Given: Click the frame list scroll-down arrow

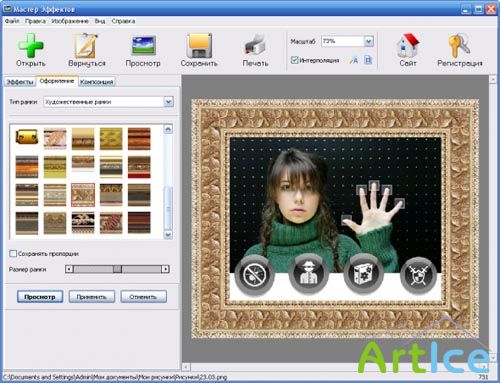Looking at the screenshot, I should [x=168, y=235].
